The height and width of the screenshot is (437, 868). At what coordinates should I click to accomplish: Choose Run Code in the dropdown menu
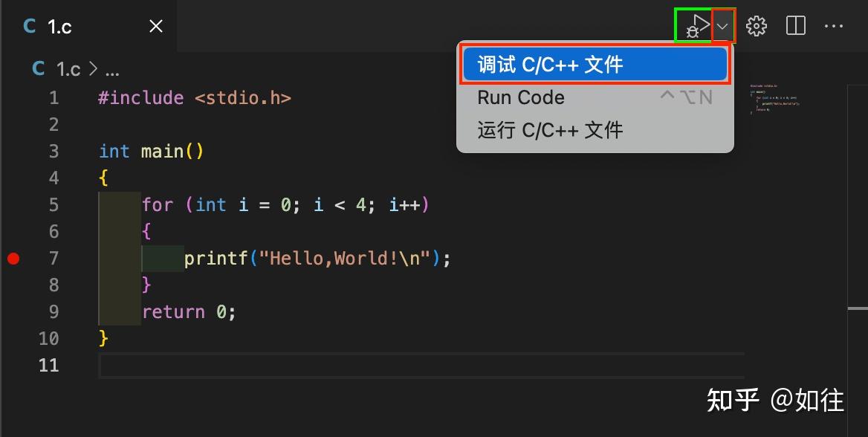[520, 97]
